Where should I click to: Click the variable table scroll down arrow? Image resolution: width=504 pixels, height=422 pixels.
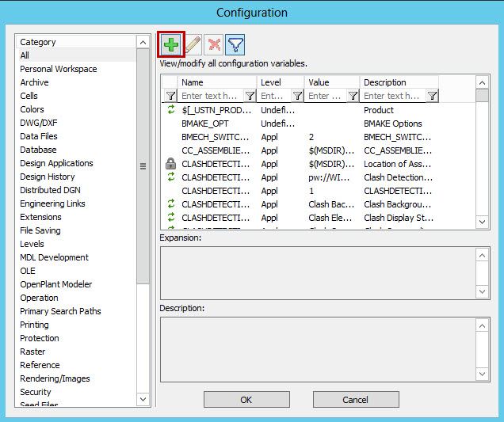point(482,222)
